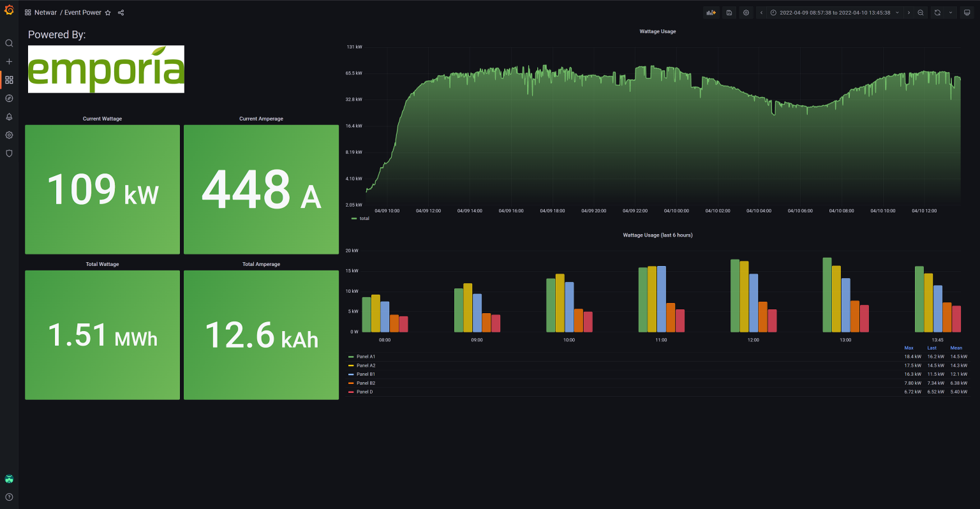Click the Netwar folder breadcrumb
This screenshot has height=509, width=980.
coord(45,13)
